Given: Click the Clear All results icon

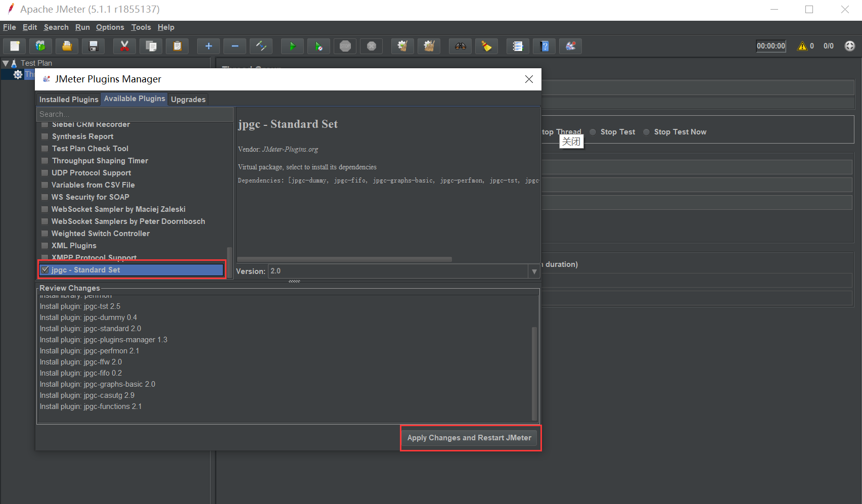Looking at the screenshot, I should click(429, 46).
